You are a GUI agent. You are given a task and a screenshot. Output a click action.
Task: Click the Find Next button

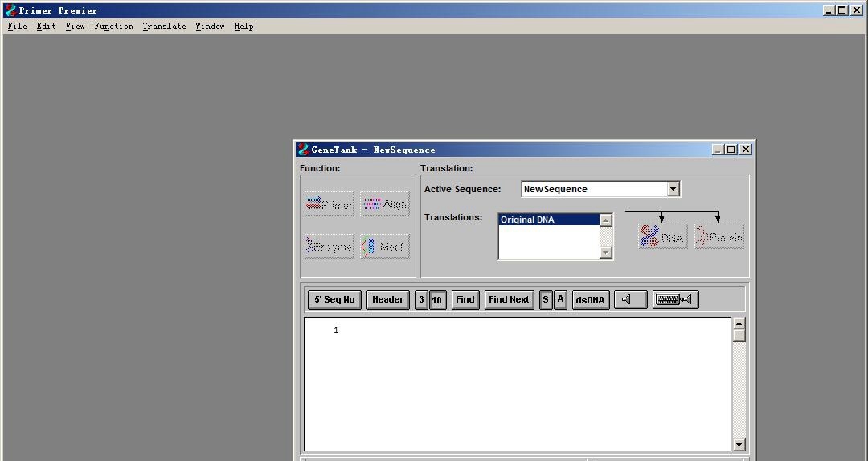coord(509,300)
